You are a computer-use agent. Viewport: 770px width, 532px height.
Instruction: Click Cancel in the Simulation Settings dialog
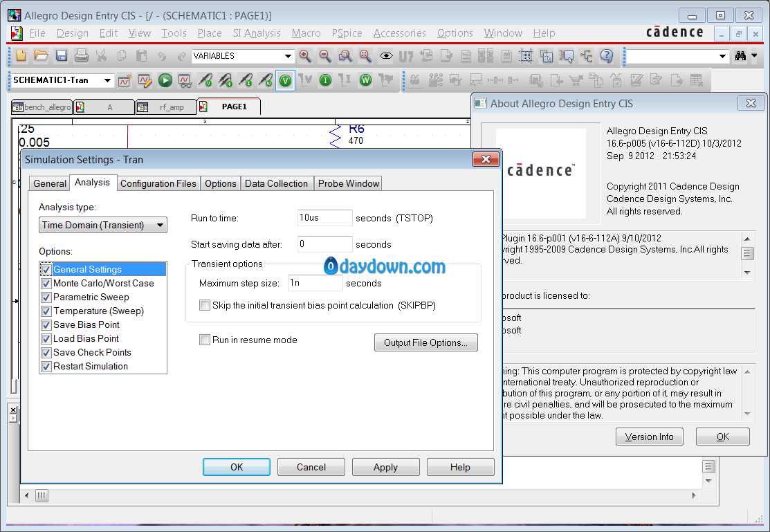click(x=311, y=467)
